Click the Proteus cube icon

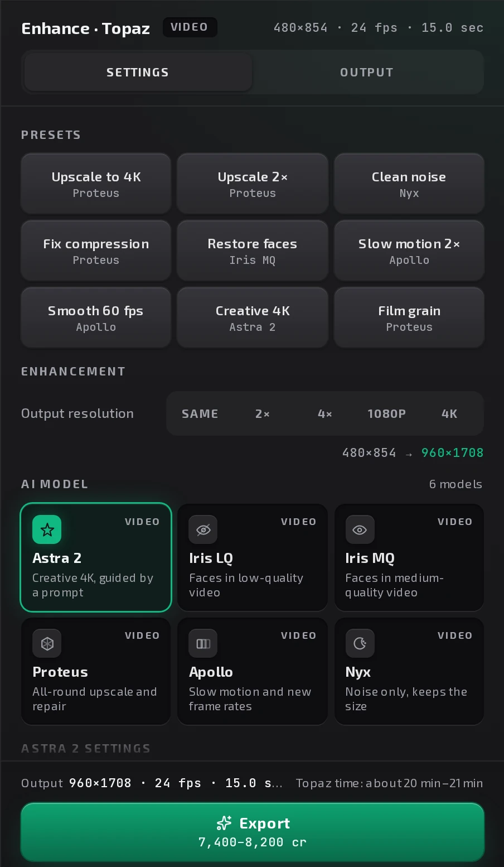coord(47,643)
